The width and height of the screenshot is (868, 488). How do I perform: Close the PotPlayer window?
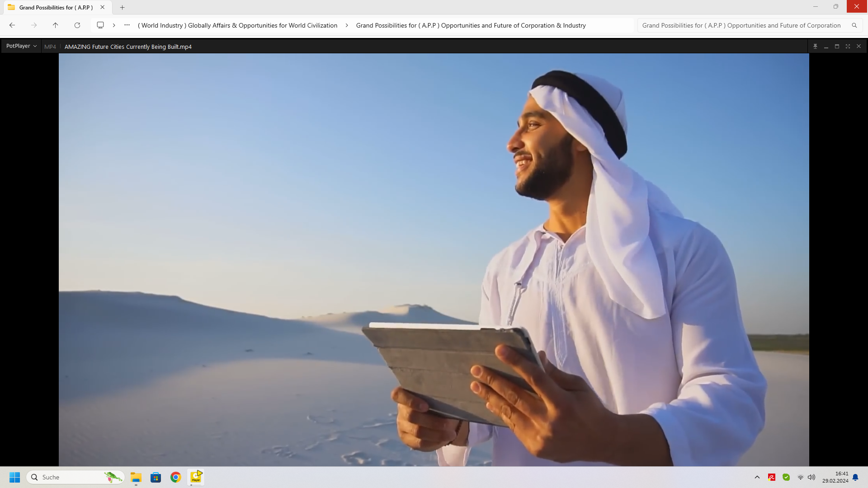(x=859, y=47)
